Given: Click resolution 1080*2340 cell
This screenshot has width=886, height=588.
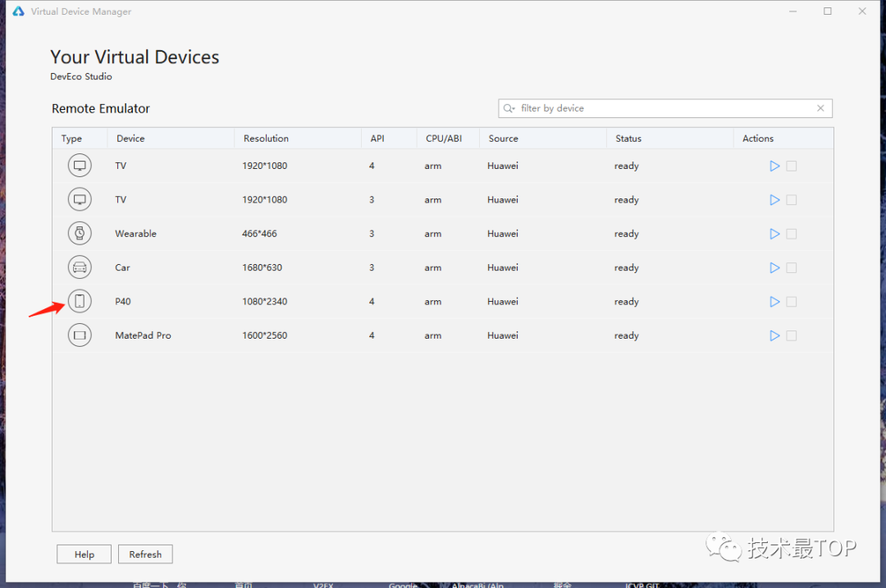Looking at the screenshot, I should (264, 302).
